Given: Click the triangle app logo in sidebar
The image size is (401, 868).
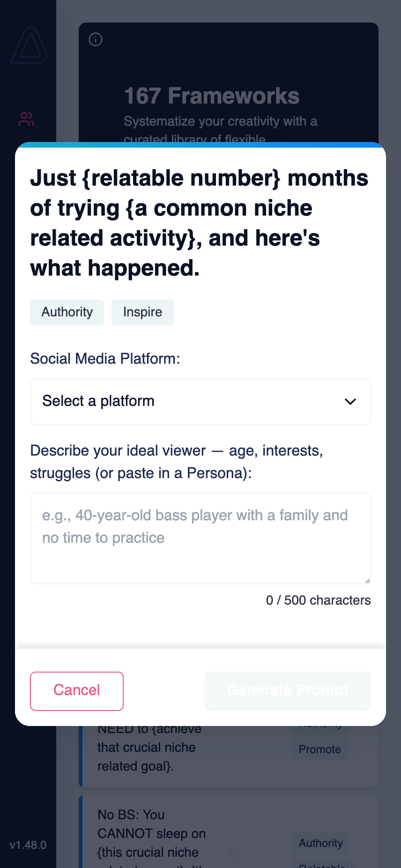Looking at the screenshot, I should (29, 46).
